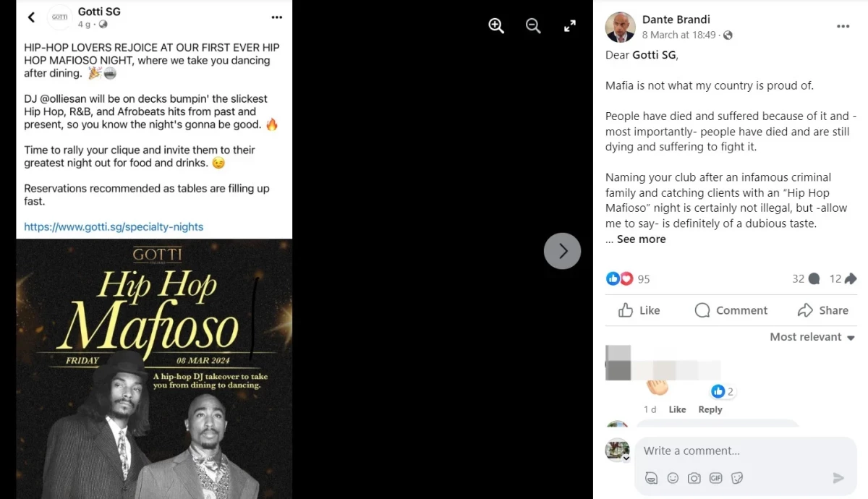This screenshot has height=499, width=868.
Task: Open the Comment action
Action: 731,310
